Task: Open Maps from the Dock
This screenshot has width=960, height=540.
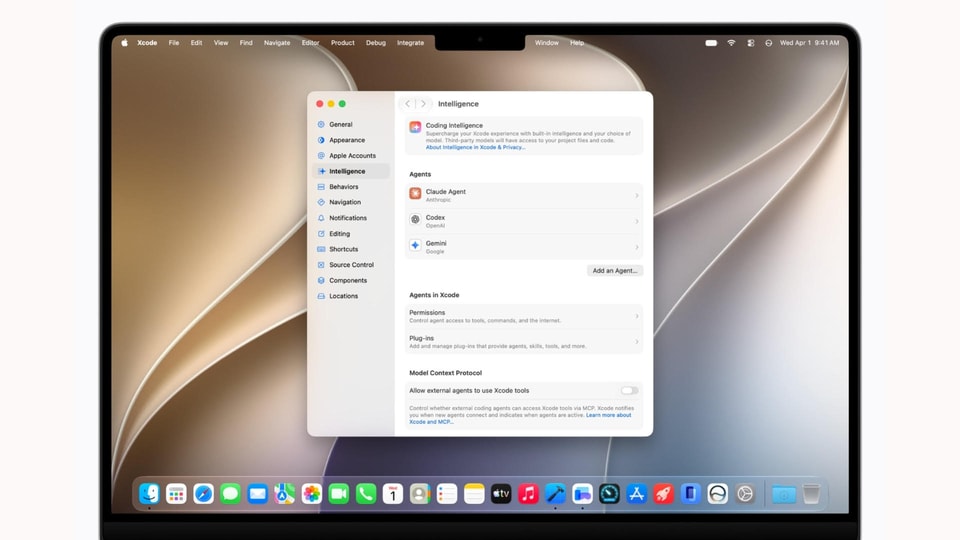Action: 284,493
